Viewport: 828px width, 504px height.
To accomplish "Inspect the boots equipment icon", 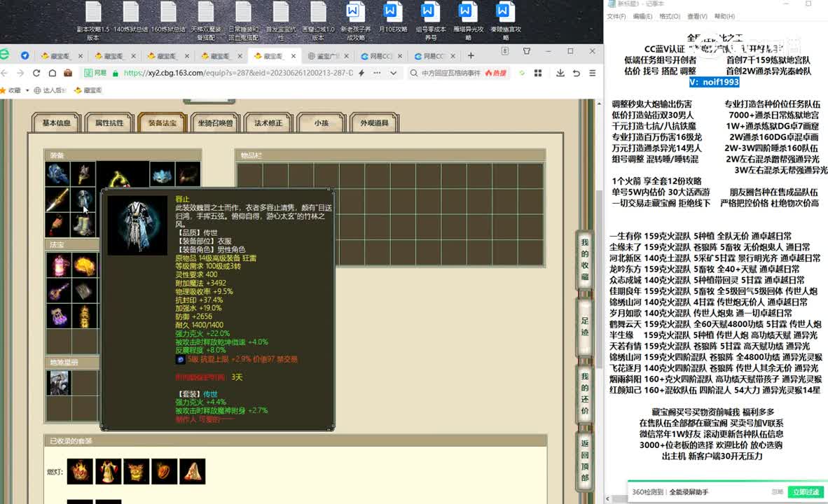I will point(83,224).
